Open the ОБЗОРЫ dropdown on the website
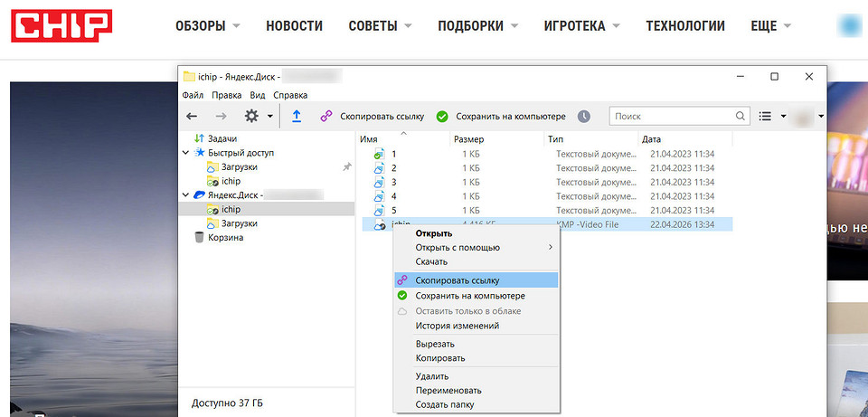The width and height of the screenshot is (868, 417). (208, 26)
